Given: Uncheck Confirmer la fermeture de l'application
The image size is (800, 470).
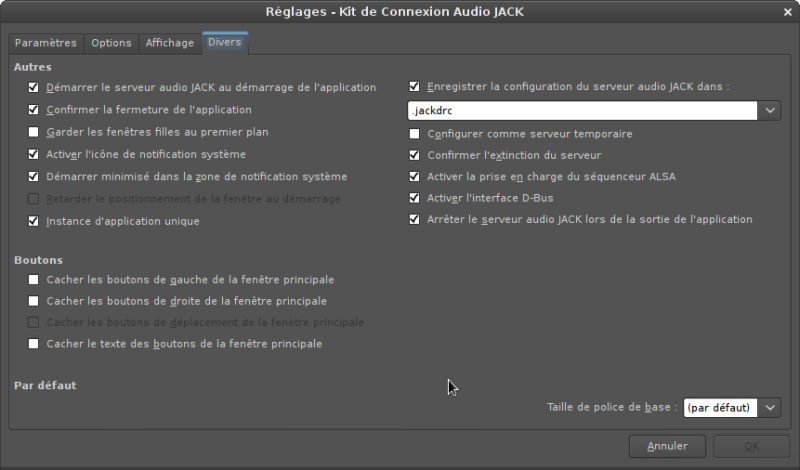Looking at the screenshot, I should (33, 110).
